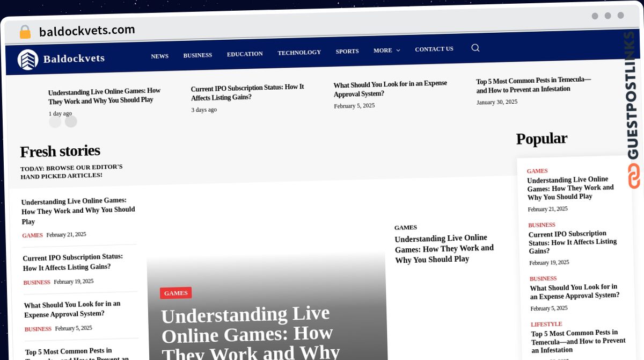The image size is (644, 360).
Task: Open the Popular sidebar Live Online Games article
Action: coord(570,188)
